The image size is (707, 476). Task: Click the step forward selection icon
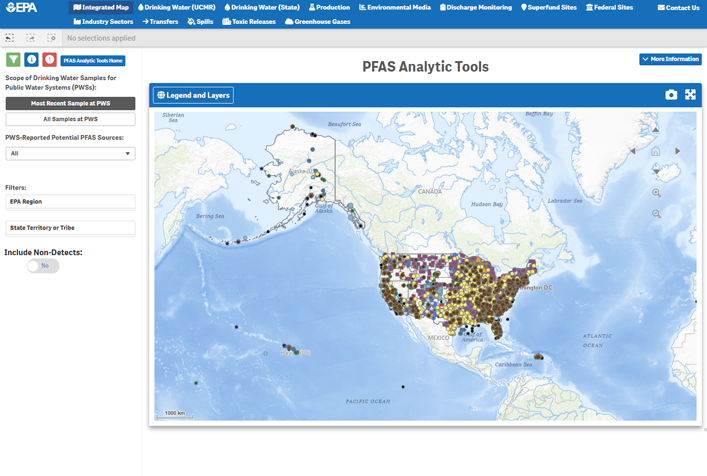pyautogui.click(x=31, y=38)
